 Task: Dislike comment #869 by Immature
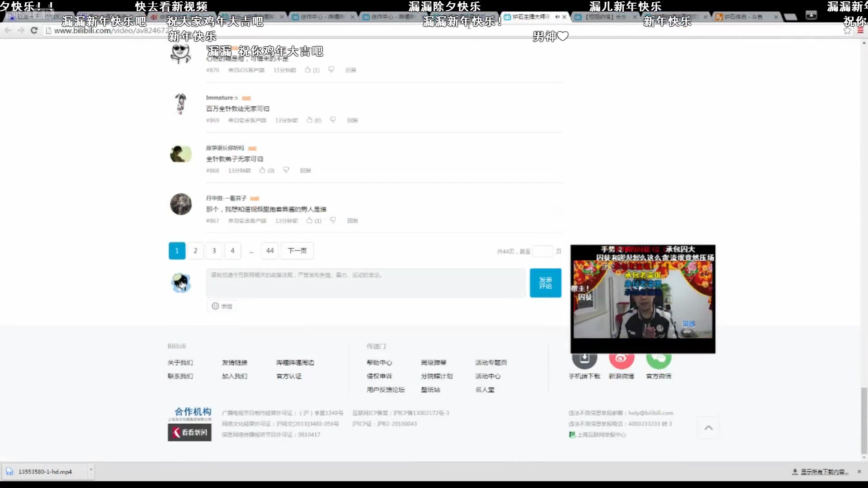pos(333,120)
